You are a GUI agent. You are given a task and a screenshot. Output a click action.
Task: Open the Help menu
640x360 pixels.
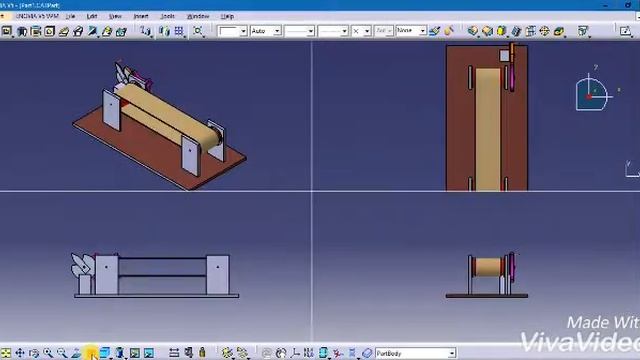(x=227, y=16)
